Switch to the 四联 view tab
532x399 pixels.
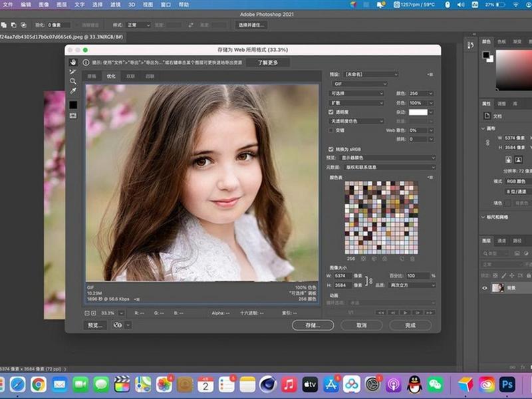(150, 76)
